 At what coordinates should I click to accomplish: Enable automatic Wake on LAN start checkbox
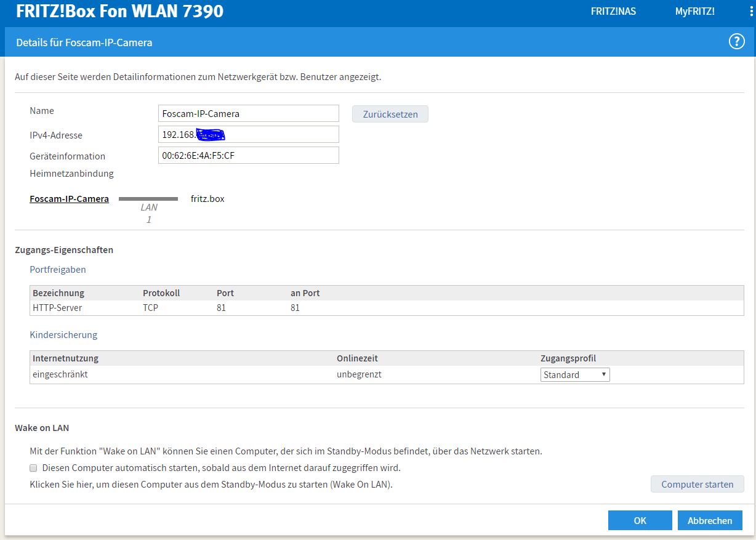pyautogui.click(x=33, y=468)
